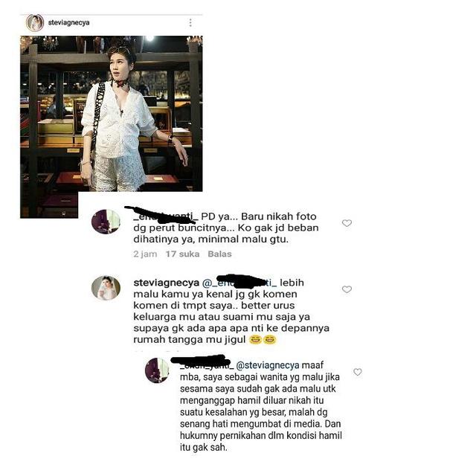The width and height of the screenshot is (476, 476).
Task: Open bold steviagnecya username in the comment reply
Action: click(x=166, y=283)
